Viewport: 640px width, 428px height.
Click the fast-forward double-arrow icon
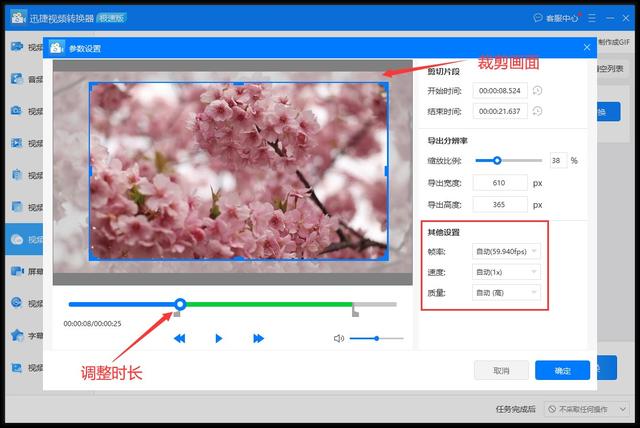pyautogui.click(x=258, y=339)
